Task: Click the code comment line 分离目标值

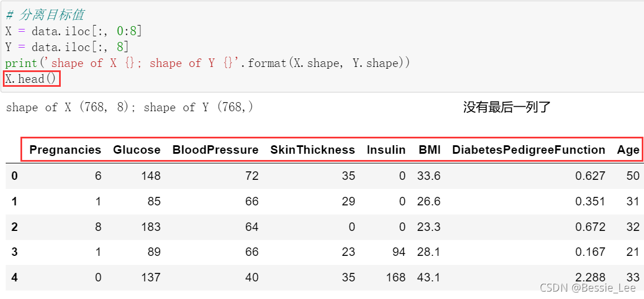Action: tap(44, 15)
